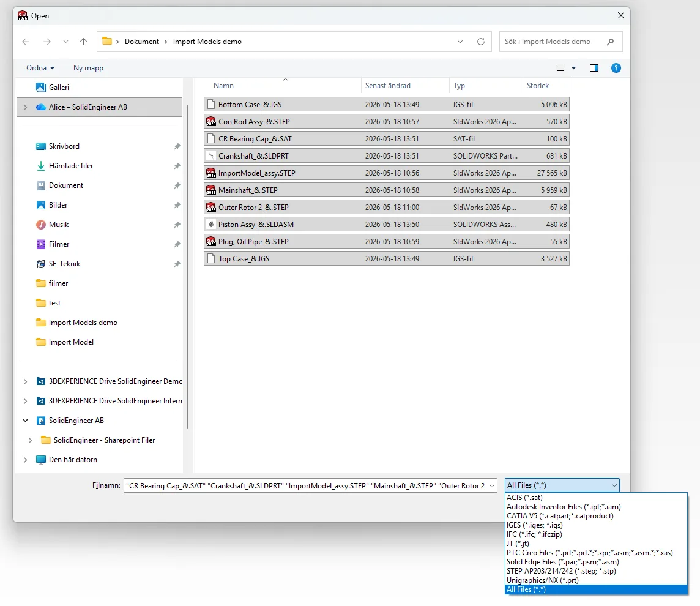
Task: Open Dokument in the sidebar
Action: [x=66, y=185]
